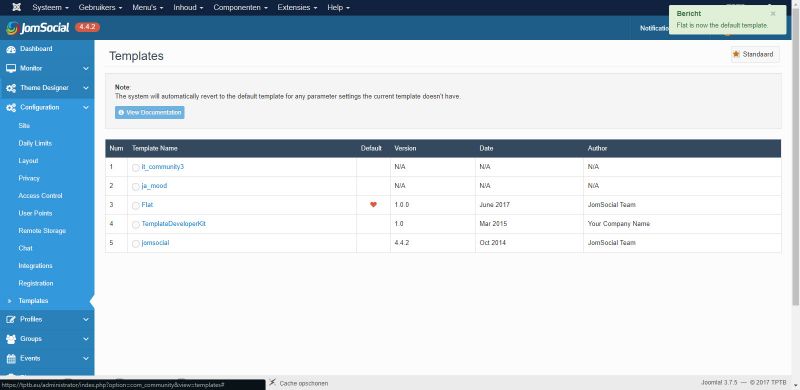Click the "Oct 2014" date cell
The image size is (800, 390).
click(x=493, y=243)
